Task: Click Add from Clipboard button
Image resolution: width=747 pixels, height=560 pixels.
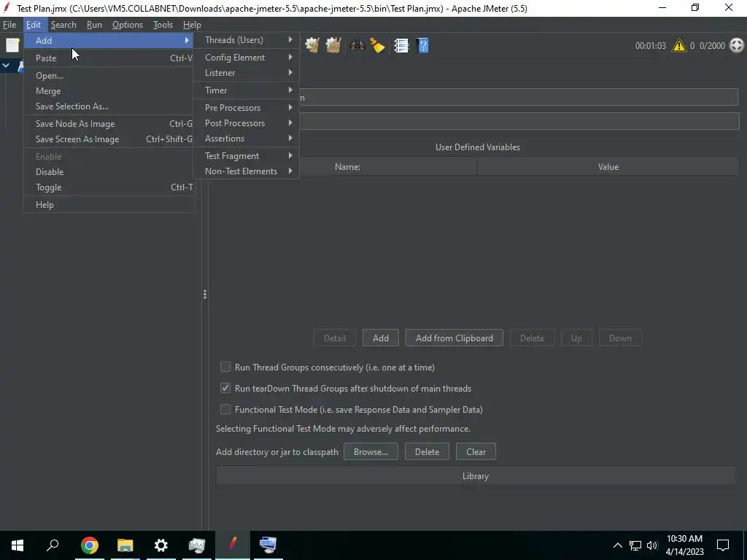Action: (454, 338)
